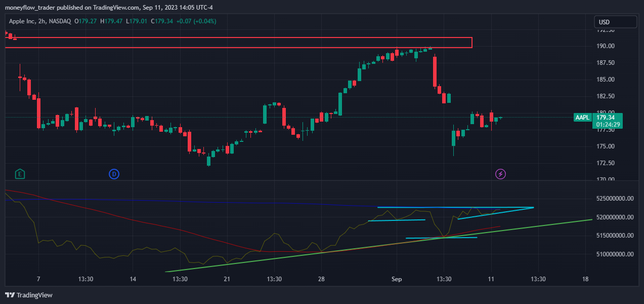
Task: Click the low value L179.01
Action: pos(137,21)
